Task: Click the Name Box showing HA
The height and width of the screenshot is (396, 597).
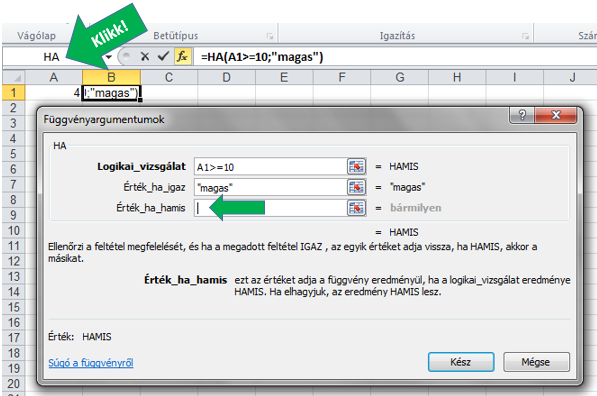Action: pyautogui.click(x=51, y=57)
